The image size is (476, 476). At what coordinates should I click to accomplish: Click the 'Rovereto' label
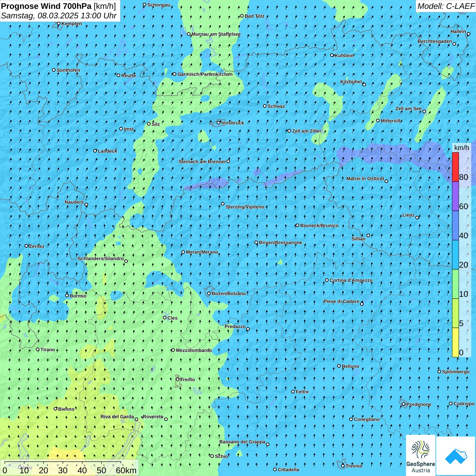point(153,417)
